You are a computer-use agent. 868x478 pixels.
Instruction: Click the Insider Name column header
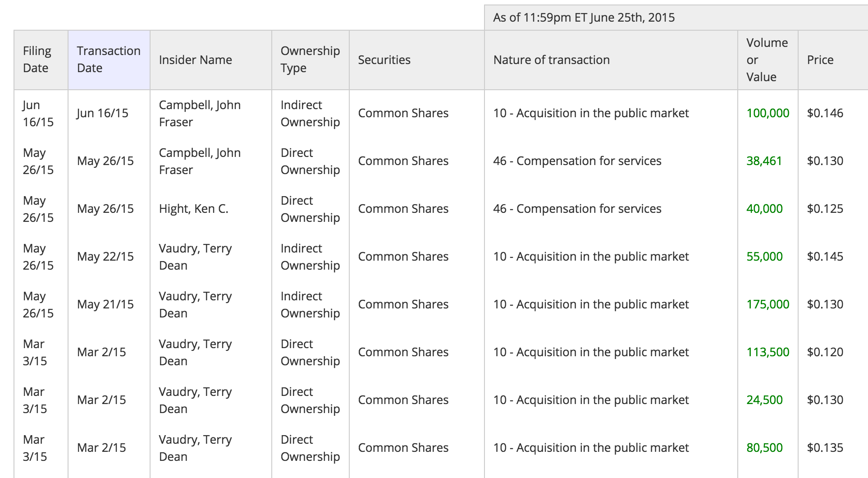210,60
